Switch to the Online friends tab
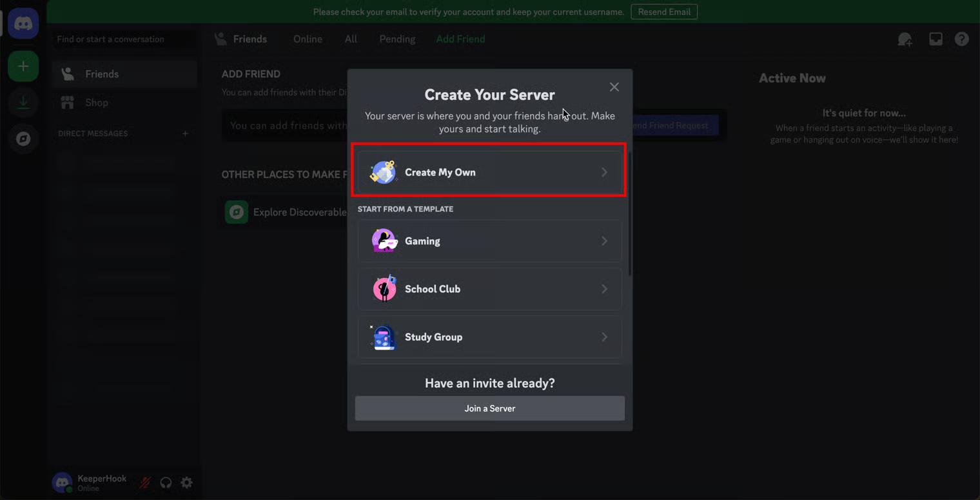Image resolution: width=980 pixels, height=500 pixels. (308, 39)
